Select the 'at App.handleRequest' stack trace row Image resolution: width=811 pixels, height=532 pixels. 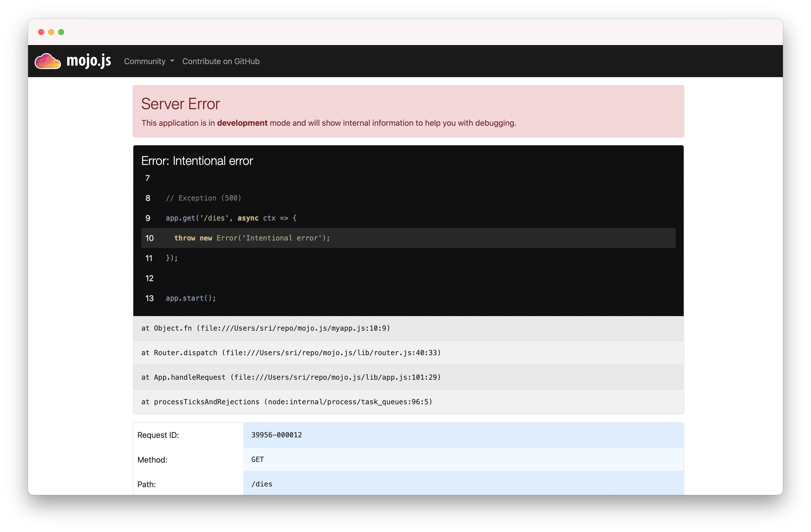coord(408,377)
